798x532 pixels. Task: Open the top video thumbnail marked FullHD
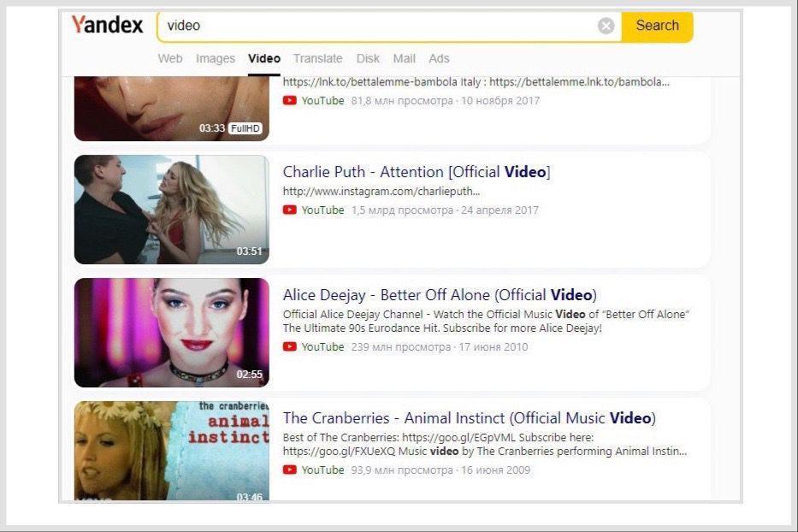pos(172,109)
